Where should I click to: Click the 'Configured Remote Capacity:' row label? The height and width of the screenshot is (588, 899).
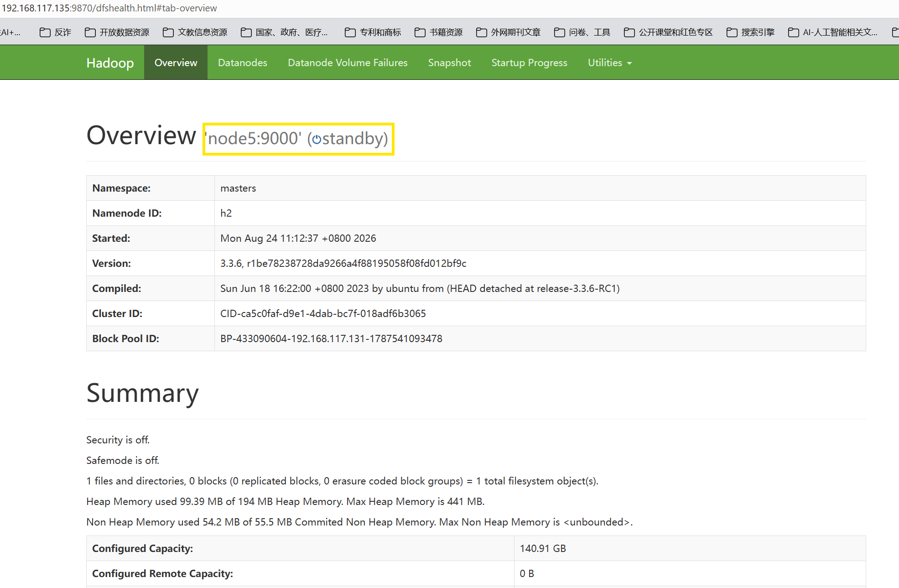tap(163, 573)
